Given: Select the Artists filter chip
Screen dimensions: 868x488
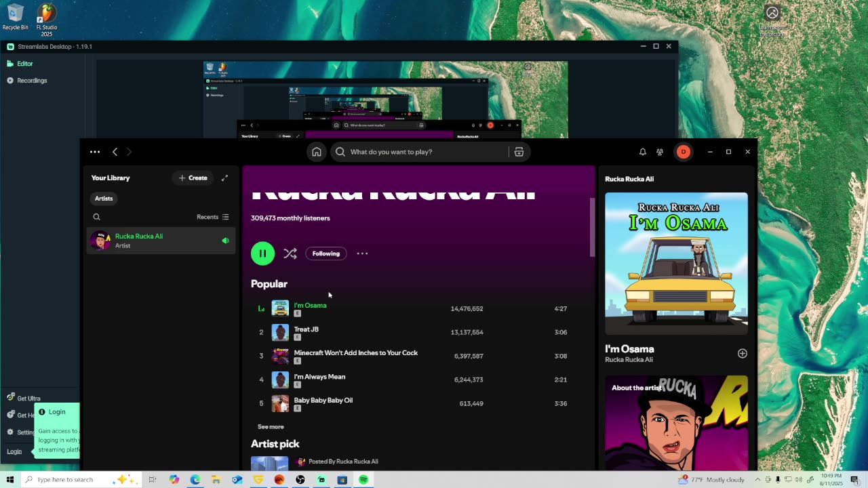Looking at the screenshot, I should pos(104,199).
